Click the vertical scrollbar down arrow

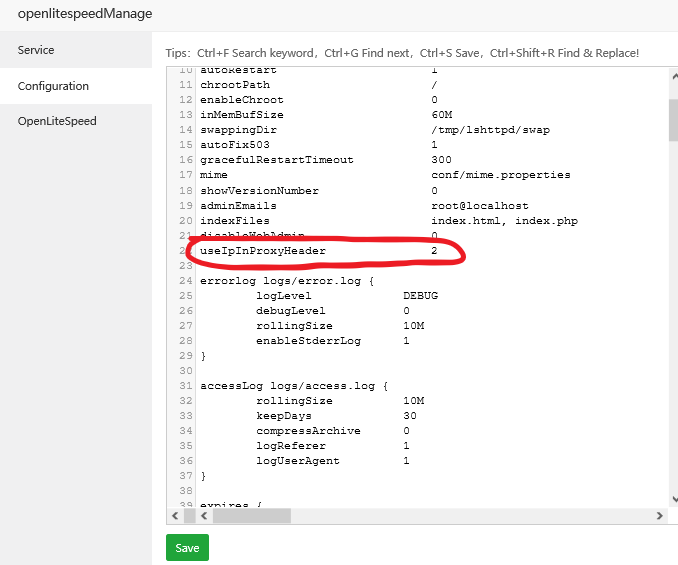click(674, 499)
